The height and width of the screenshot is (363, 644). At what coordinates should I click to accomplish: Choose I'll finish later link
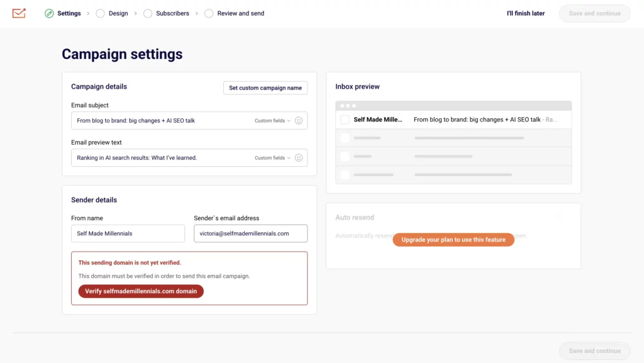click(526, 13)
